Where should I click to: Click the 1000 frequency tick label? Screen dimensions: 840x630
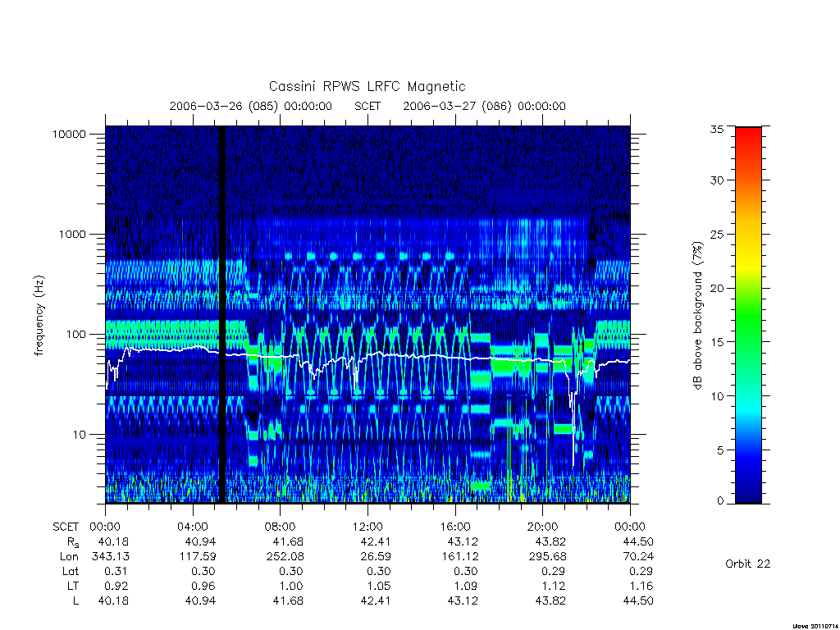click(72, 235)
